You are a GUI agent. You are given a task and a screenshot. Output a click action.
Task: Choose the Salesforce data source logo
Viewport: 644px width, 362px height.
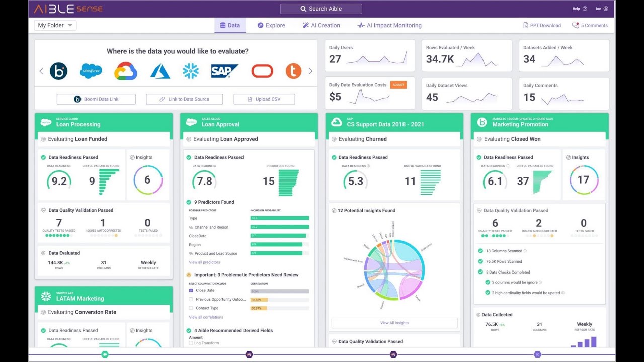click(x=91, y=71)
